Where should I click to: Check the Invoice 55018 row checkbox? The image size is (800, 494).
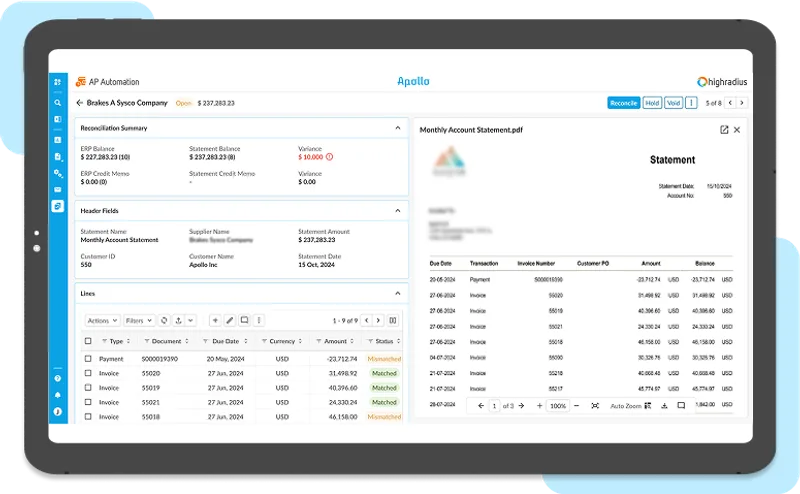(x=88, y=416)
